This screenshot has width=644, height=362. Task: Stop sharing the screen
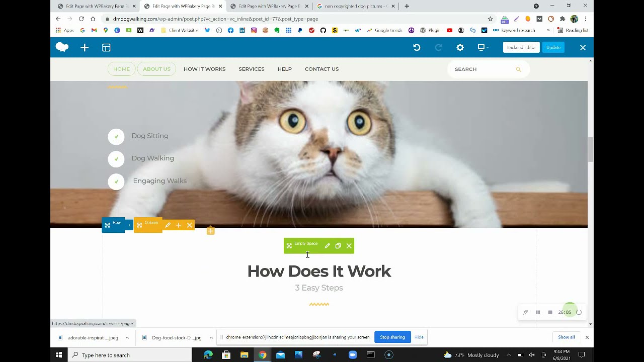[x=392, y=337]
